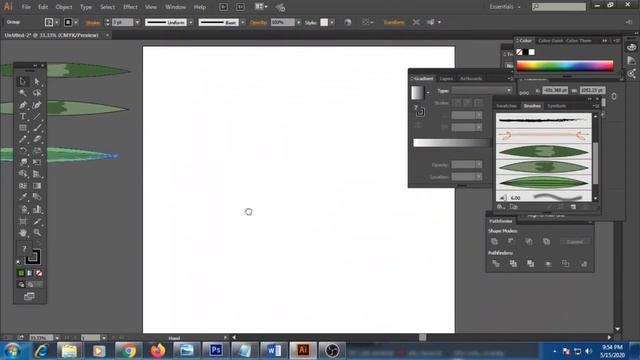Click the Change Screen Mode icon
The width and height of the screenshot is (640, 360).
[x=29, y=296]
